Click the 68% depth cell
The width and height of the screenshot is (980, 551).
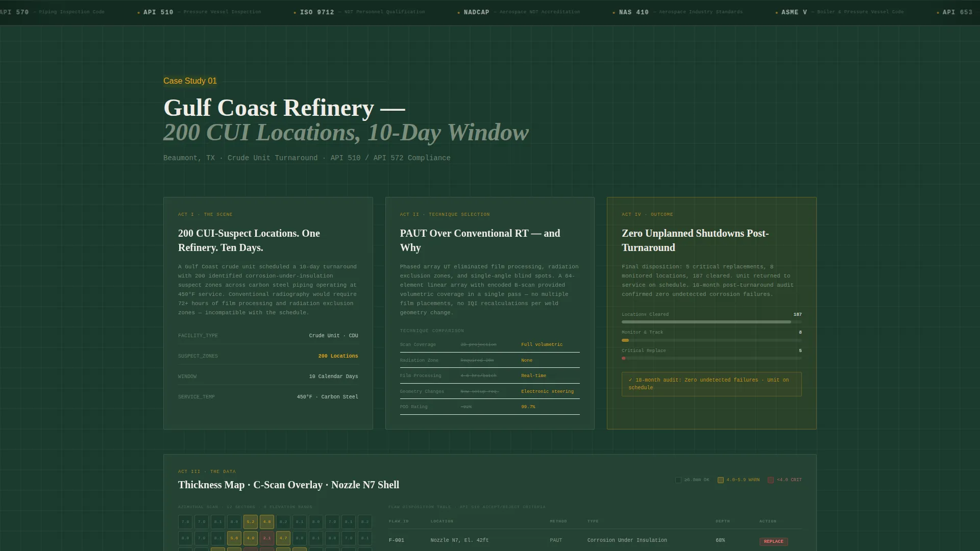[x=720, y=540]
